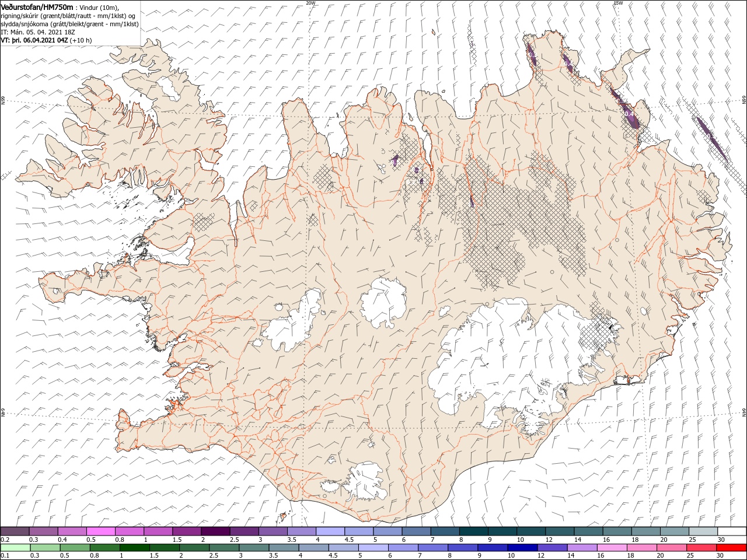Pick the top-row snow swatch labeled 0.5
The width and height of the screenshot is (747, 560).
click(x=101, y=531)
